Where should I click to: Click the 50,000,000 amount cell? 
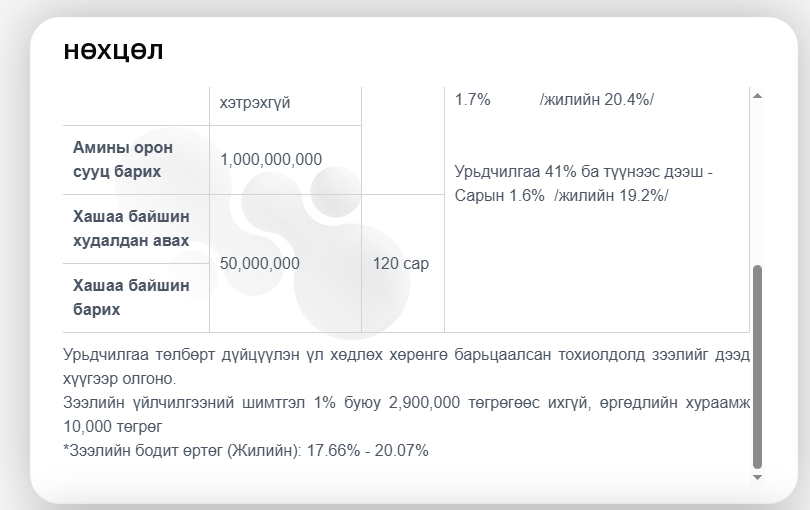260,263
